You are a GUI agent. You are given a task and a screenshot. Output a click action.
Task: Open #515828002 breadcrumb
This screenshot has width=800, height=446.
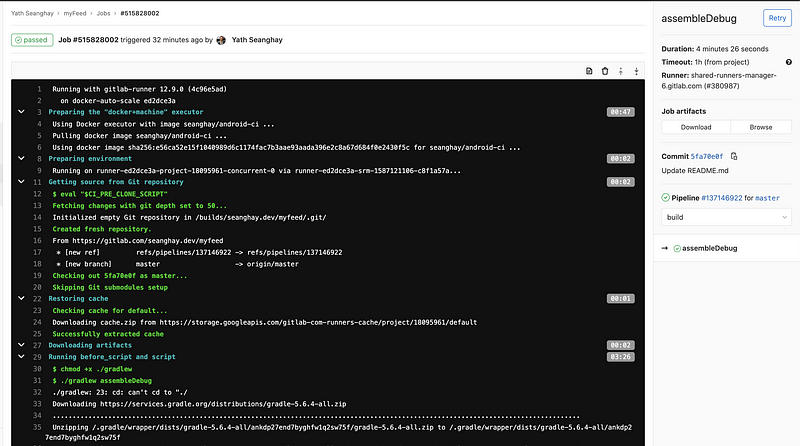pos(140,13)
